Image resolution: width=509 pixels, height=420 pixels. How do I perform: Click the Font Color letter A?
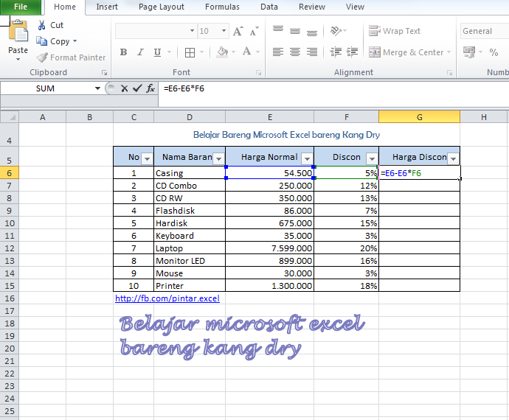(x=246, y=52)
